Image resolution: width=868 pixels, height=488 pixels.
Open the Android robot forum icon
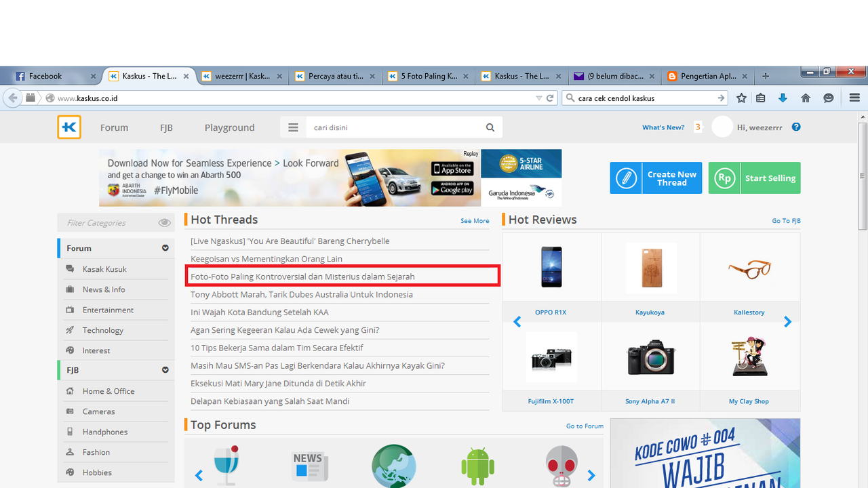click(x=477, y=466)
